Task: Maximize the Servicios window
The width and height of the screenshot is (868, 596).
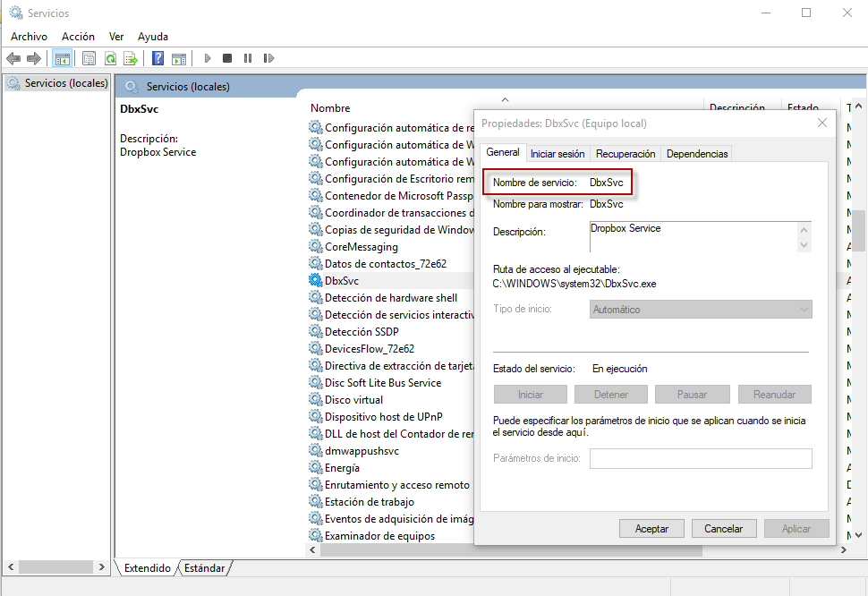Action: coord(806,13)
